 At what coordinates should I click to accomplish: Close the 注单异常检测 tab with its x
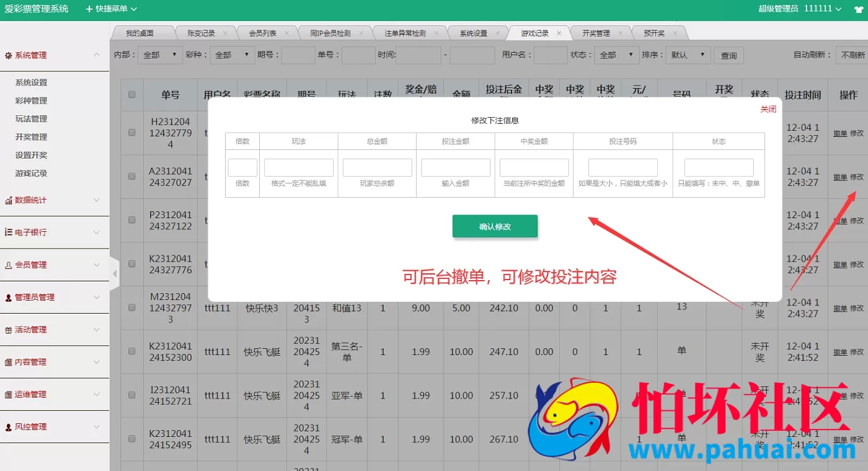tap(436, 33)
